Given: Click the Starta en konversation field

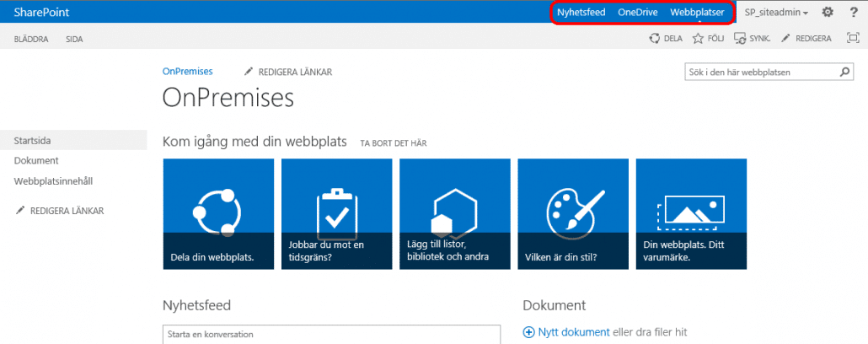Looking at the screenshot, I should [331, 334].
